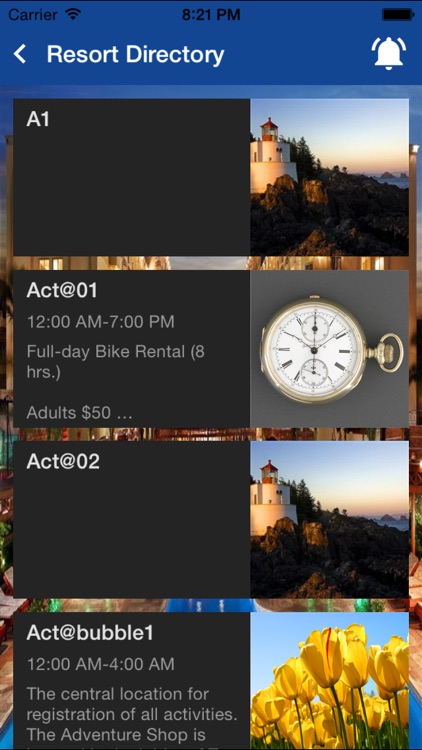Open the Act@01 activity title
422x750 pixels.
coord(62,290)
